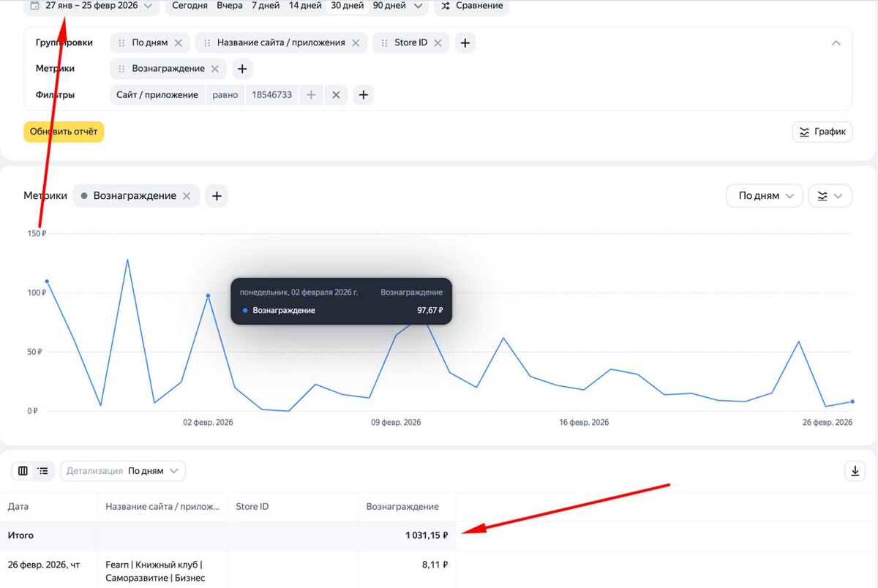Change the filter operator равно
Screen dimensions: 878x588
click(225, 95)
